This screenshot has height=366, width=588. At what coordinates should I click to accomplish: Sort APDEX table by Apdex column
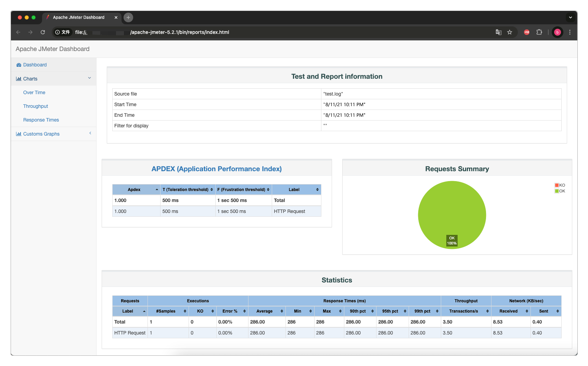click(x=136, y=190)
